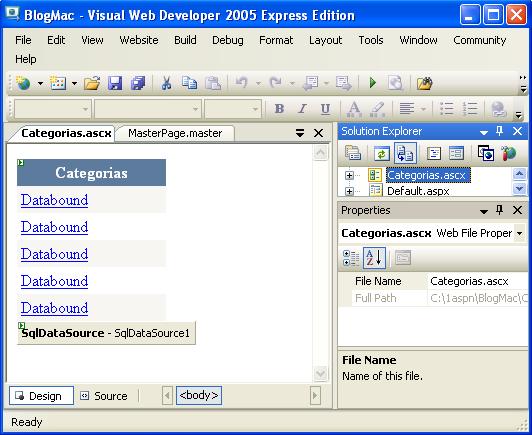
Task: Open the New Web Site dropdown arrow
Action: (x=40, y=83)
